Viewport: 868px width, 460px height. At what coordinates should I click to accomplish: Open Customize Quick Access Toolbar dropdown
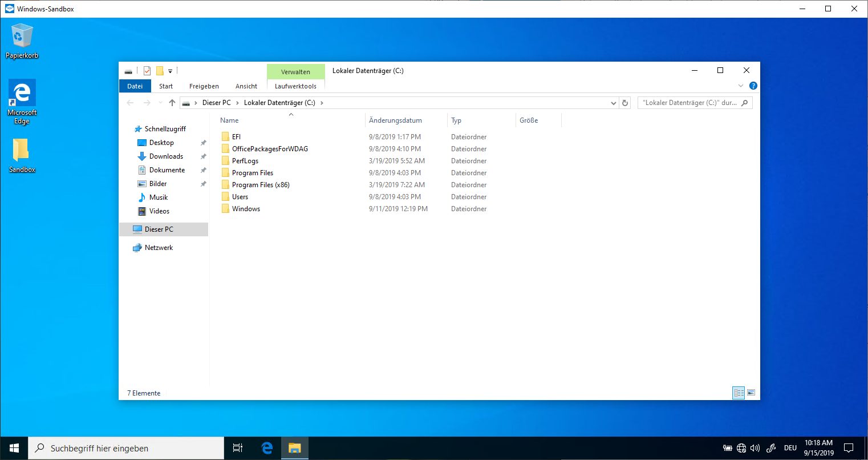click(x=170, y=71)
